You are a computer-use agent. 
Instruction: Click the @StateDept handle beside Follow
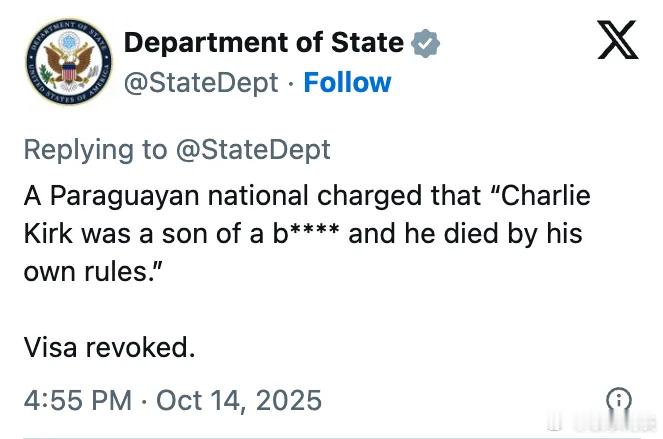pyautogui.click(x=200, y=82)
